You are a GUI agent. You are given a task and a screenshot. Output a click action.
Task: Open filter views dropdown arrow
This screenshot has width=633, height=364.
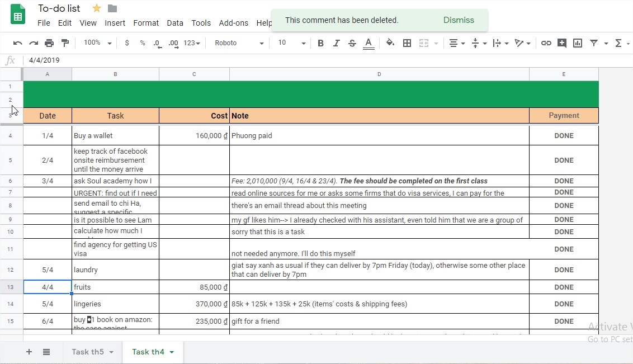606,44
